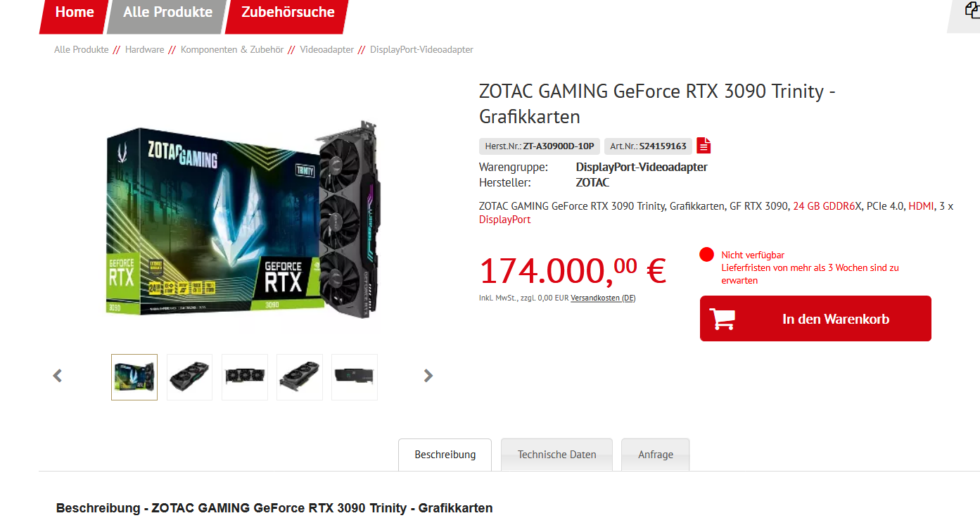Switch to the Anfrage tab

point(656,455)
